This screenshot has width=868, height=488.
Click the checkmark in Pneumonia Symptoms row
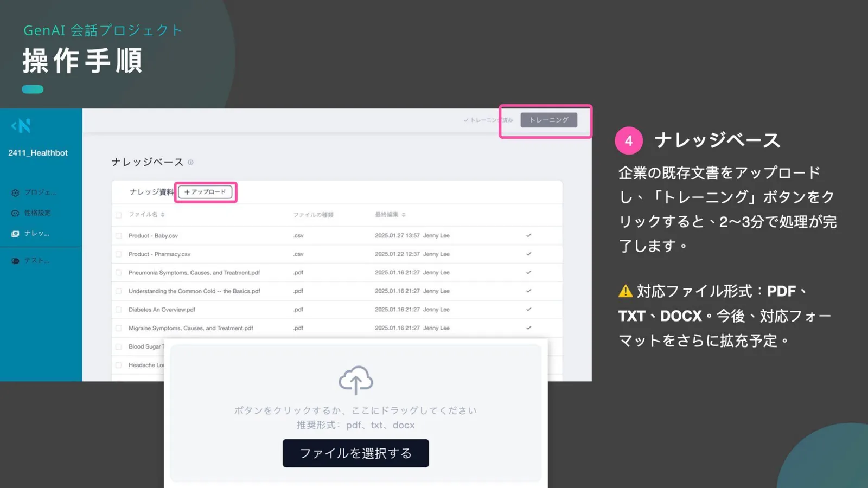[528, 272]
